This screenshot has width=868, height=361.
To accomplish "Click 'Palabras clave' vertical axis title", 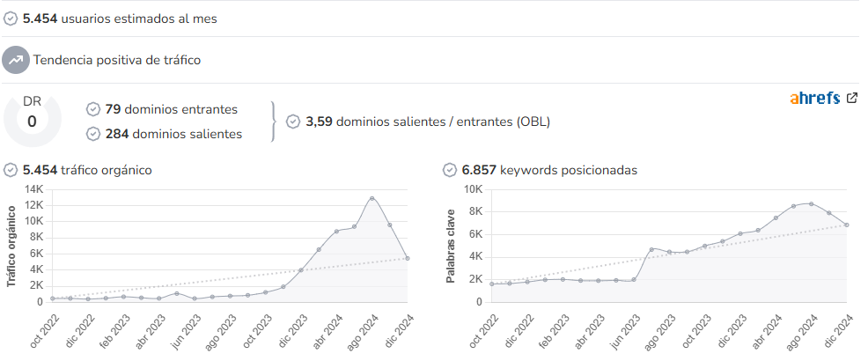I will [x=451, y=246].
